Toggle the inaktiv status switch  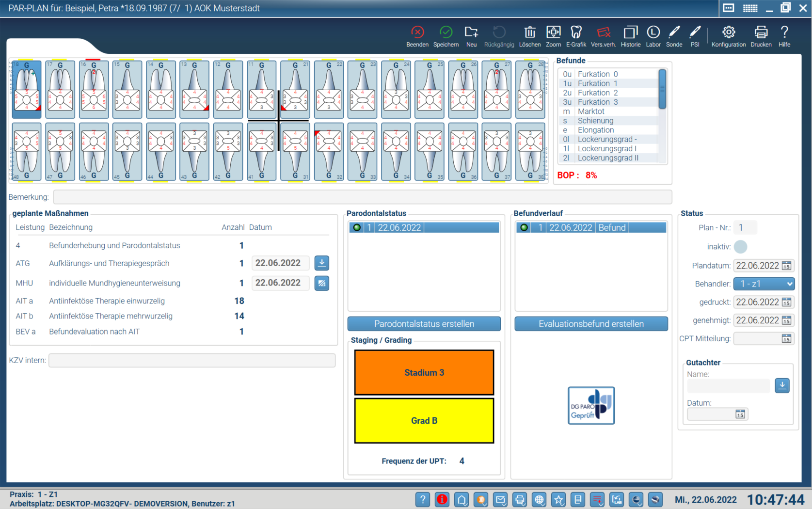pos(740,247)
